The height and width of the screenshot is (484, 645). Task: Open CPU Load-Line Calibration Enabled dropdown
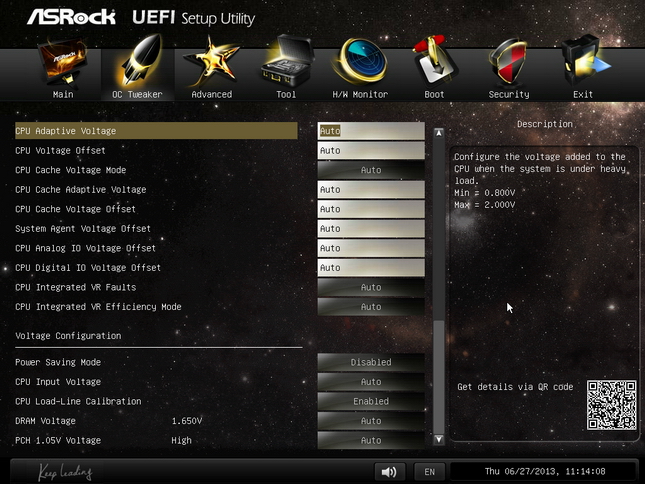coord(371,401)
